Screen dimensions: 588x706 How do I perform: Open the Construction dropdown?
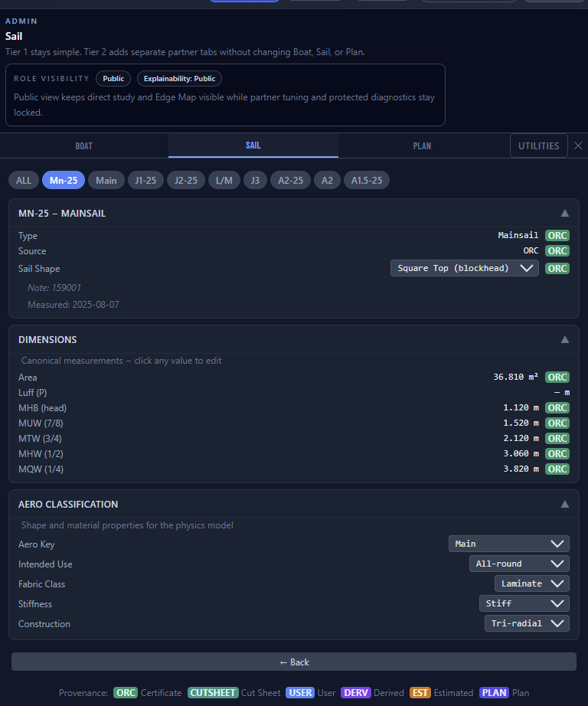pos(527,623)
